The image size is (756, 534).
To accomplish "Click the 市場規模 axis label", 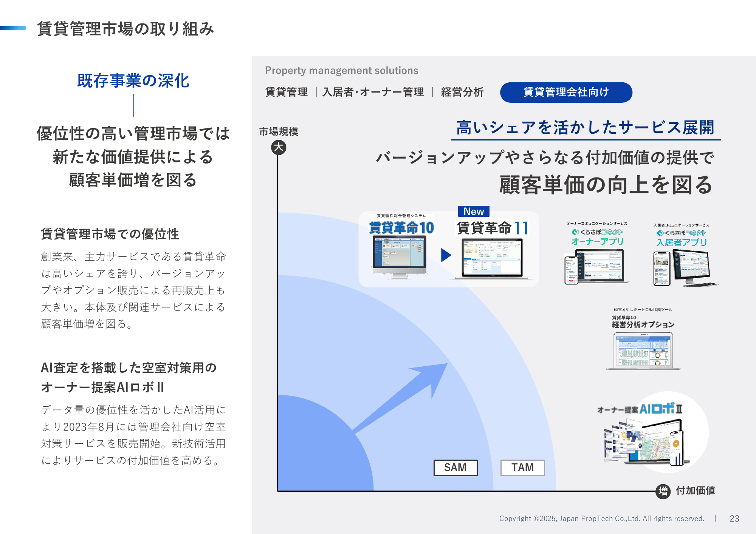I will click(x=279, y=131).
